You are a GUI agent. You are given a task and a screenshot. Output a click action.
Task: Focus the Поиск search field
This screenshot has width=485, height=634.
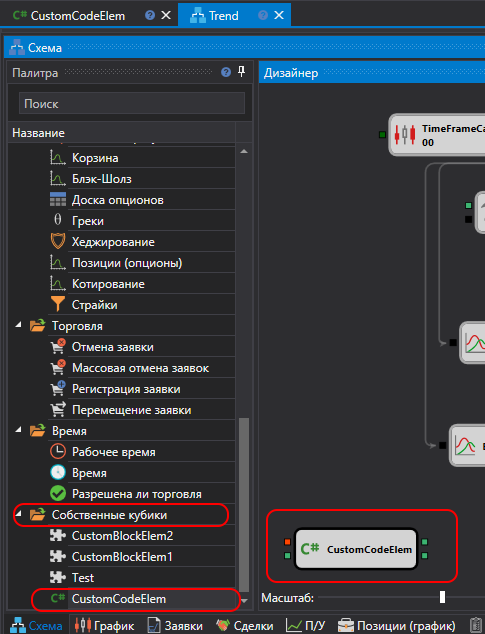coord(132,104)
